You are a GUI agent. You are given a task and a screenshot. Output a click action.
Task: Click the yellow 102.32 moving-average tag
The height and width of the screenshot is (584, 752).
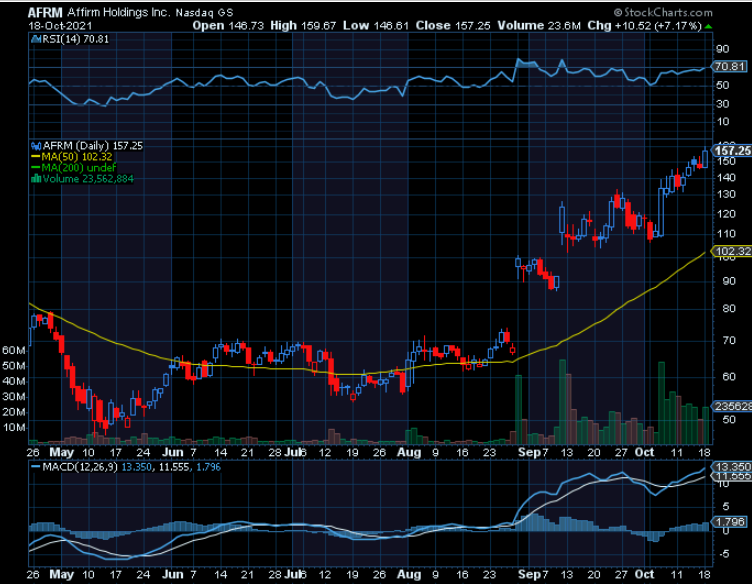click(x=732, y=251)
